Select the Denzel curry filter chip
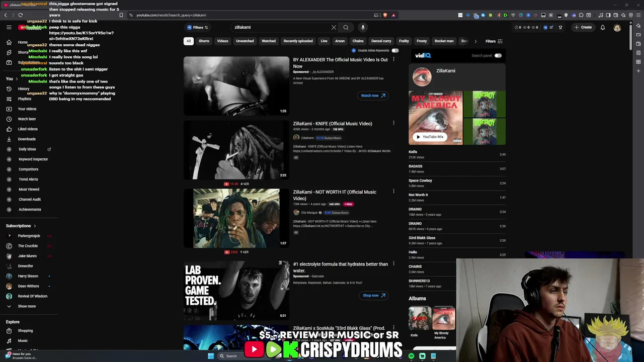Screen dimensions: 644x362 tap(381, 41)
